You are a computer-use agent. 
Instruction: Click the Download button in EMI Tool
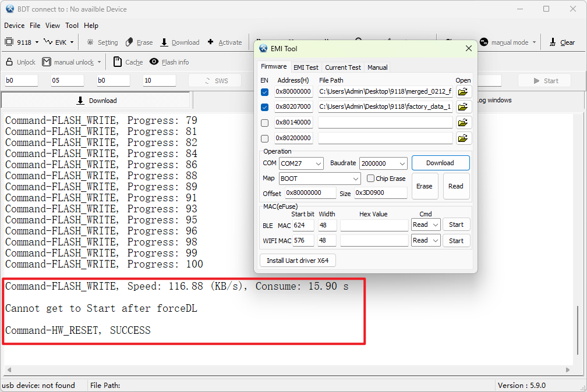[x=440, y=163]
